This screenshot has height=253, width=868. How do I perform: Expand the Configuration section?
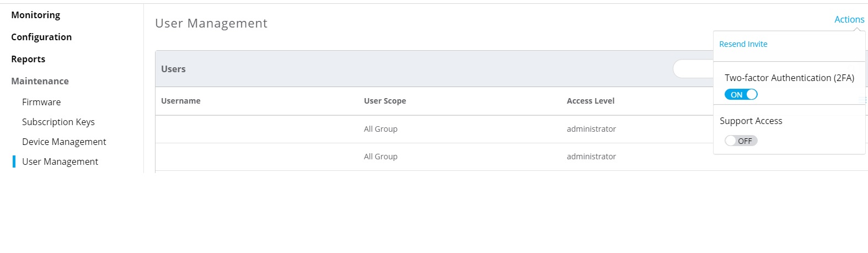(x=41, y=37)
